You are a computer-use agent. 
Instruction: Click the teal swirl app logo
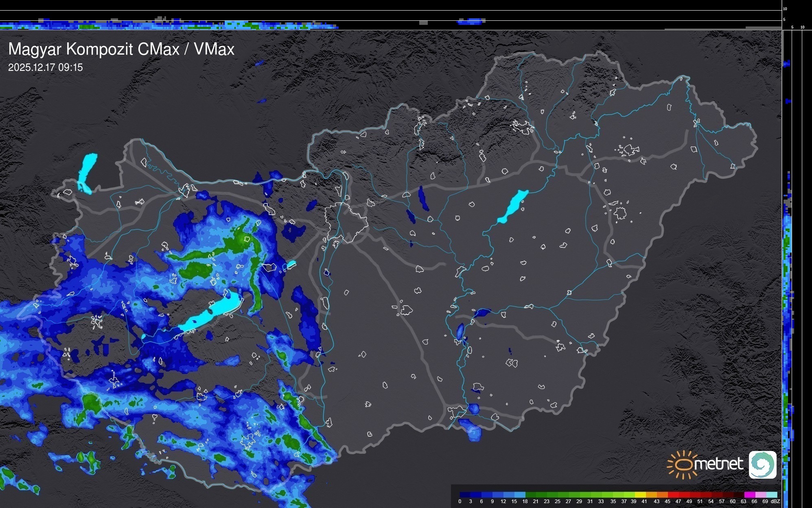coord(762,464)
